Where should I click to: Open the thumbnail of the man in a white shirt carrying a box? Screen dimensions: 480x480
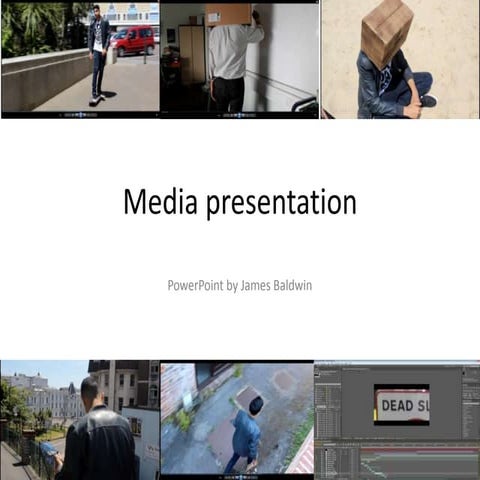point(239,59)
